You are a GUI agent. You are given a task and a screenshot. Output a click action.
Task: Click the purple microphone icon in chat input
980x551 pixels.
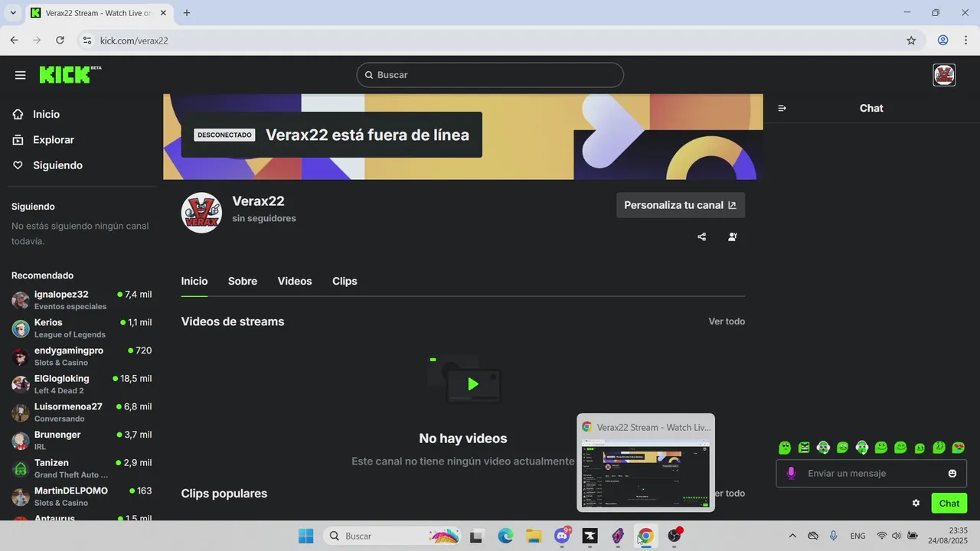tap(791, 474)
